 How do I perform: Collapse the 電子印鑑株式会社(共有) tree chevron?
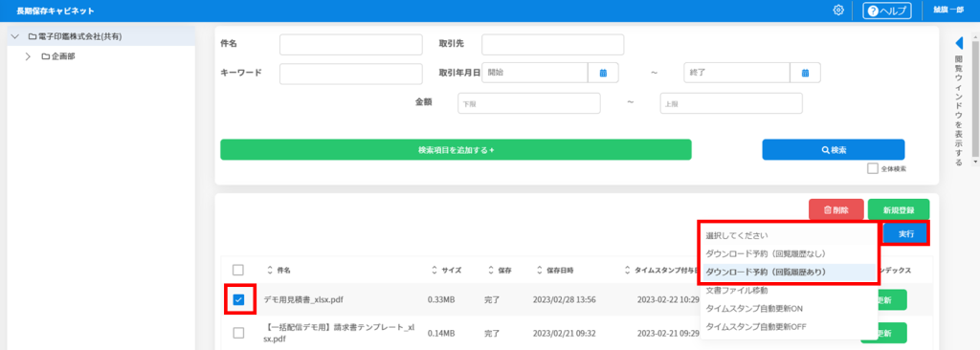15,37
